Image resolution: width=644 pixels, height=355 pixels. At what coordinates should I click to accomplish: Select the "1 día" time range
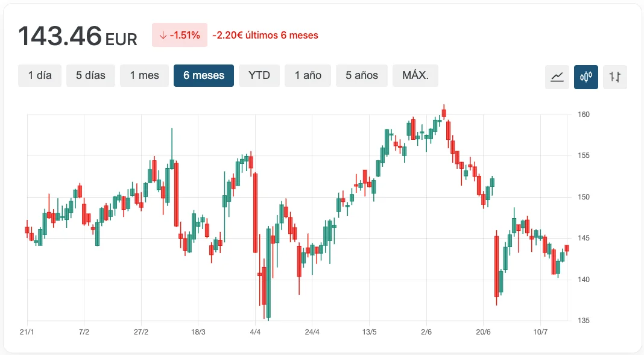[x=40, y=75]
